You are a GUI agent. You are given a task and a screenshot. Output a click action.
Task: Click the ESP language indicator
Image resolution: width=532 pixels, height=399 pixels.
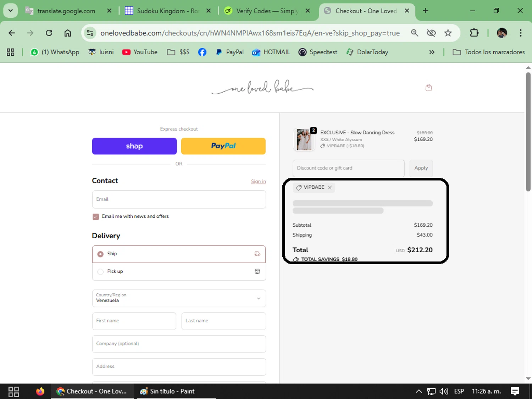tap(459, 392)
